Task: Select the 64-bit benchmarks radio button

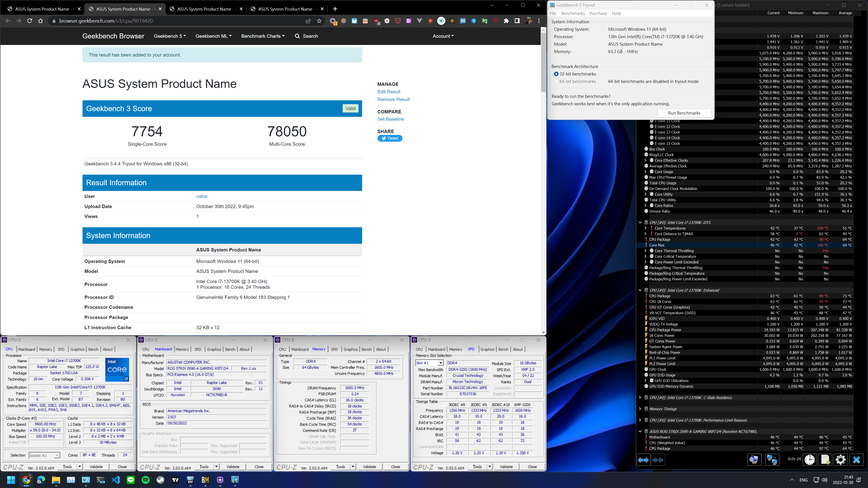Action: (x=556, y=82)
